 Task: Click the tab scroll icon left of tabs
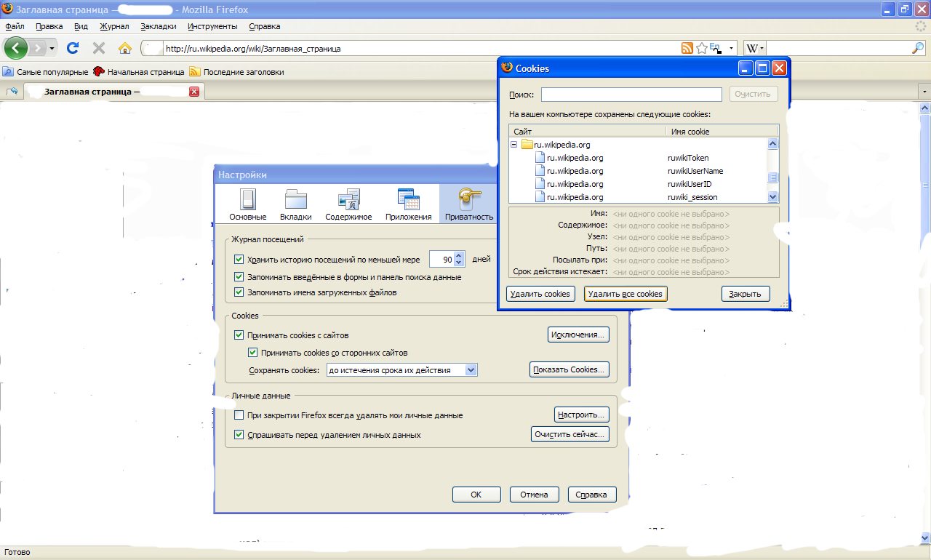tap(12, 92)
